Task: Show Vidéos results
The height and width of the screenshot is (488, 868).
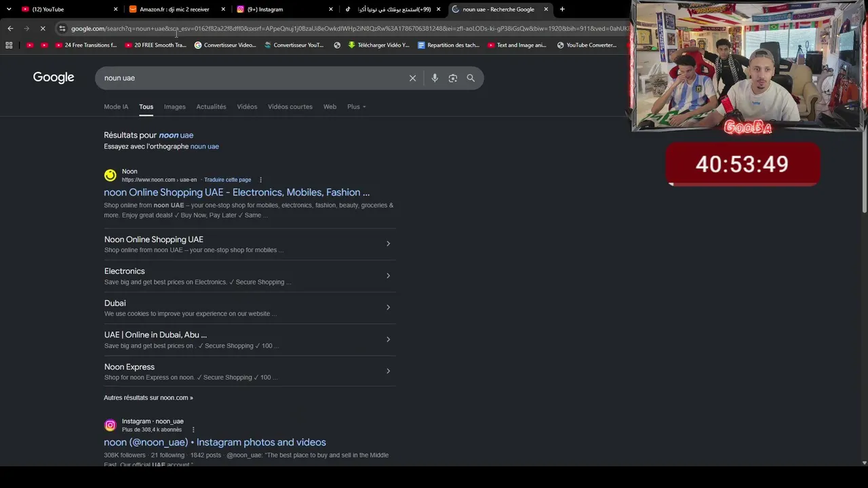Action: tap(247, 106)
